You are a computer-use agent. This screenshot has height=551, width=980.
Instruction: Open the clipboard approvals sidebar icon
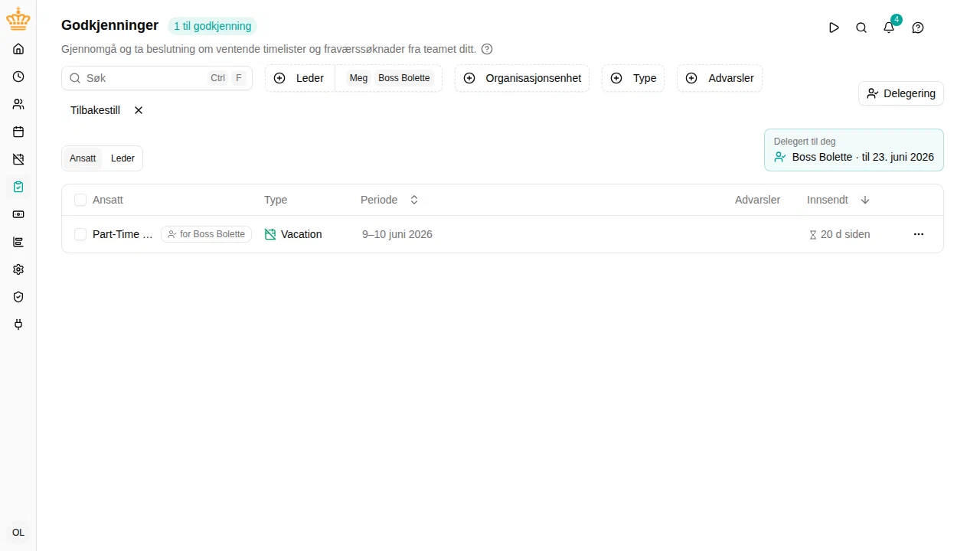click(18, 187)
